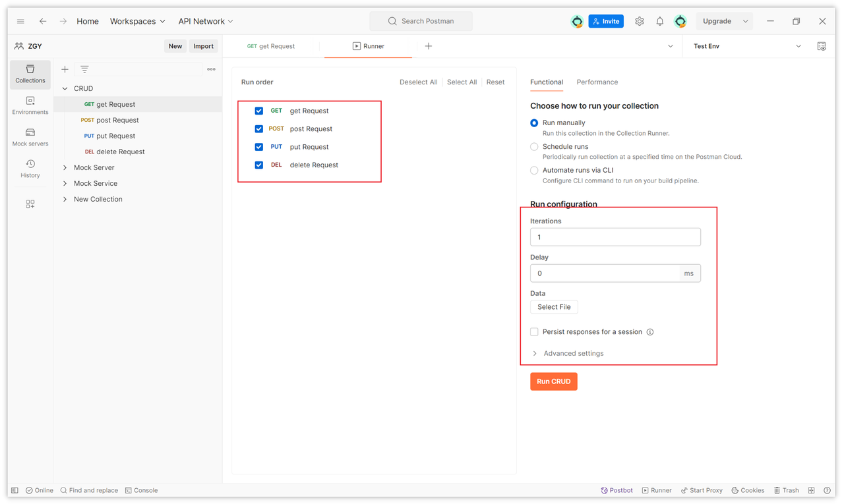844x504 pixels.
Task: Select the Schedule runs radio button
Action: click(x=534, y=147)
